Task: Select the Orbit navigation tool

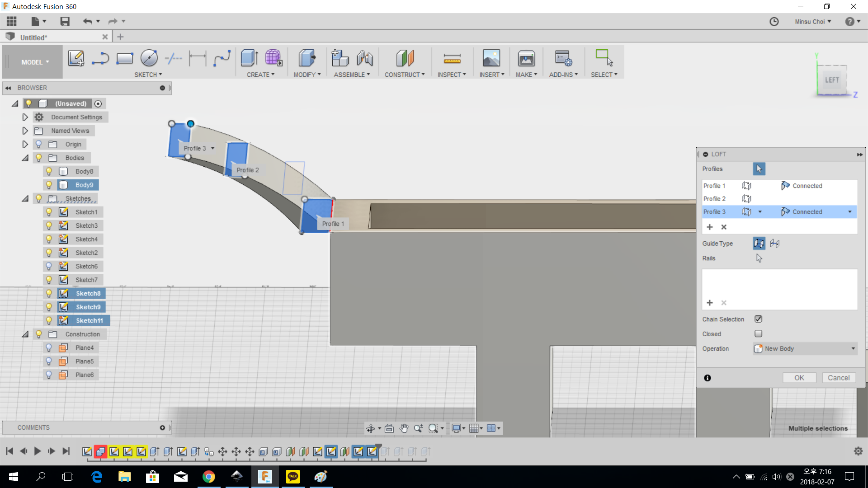Action: tap(371, 428)
